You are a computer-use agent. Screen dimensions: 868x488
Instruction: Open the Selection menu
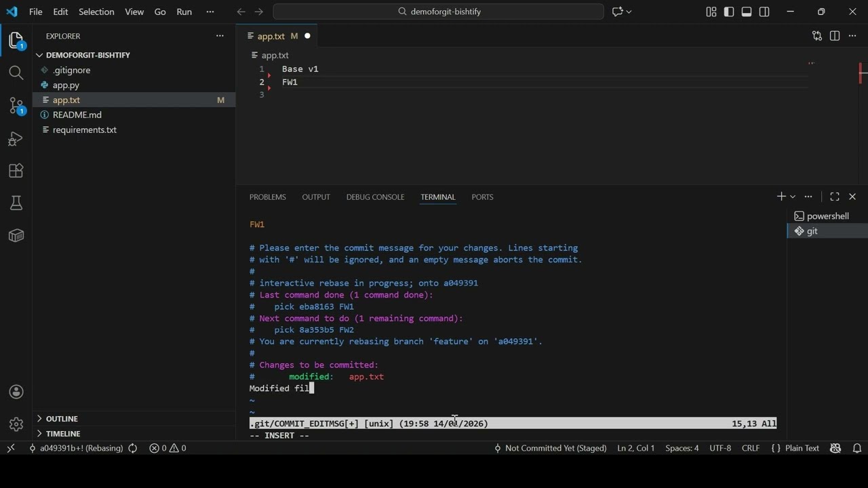click(96, 12)
